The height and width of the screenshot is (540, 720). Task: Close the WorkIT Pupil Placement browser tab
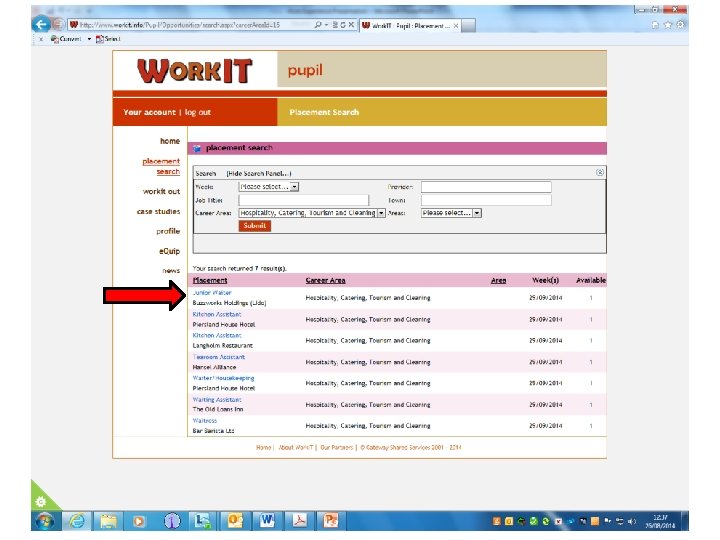[456, 26]
